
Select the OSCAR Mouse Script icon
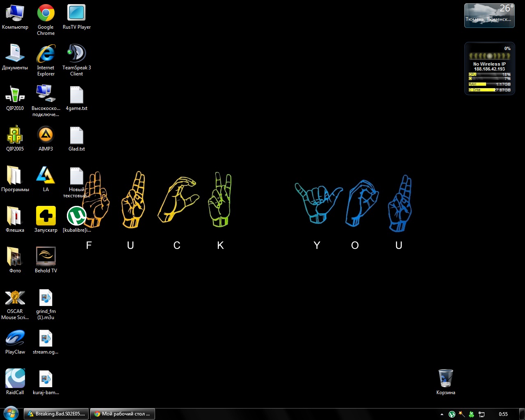(15, 297)
